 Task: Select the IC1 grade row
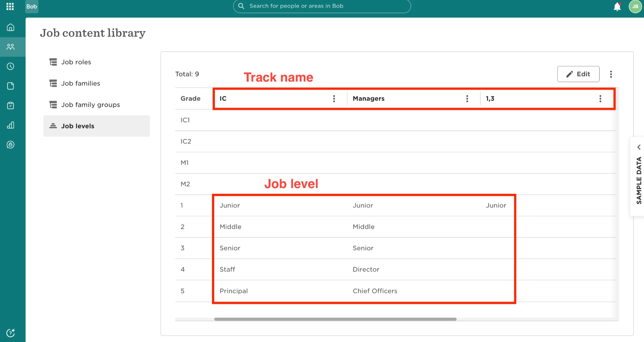(x=396, y=120)
